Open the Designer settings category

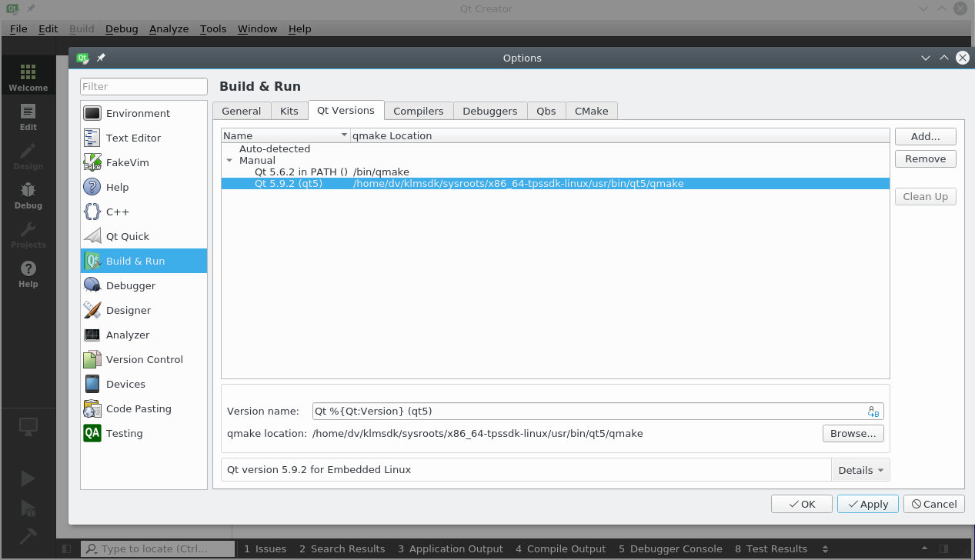tap(128, 310)
